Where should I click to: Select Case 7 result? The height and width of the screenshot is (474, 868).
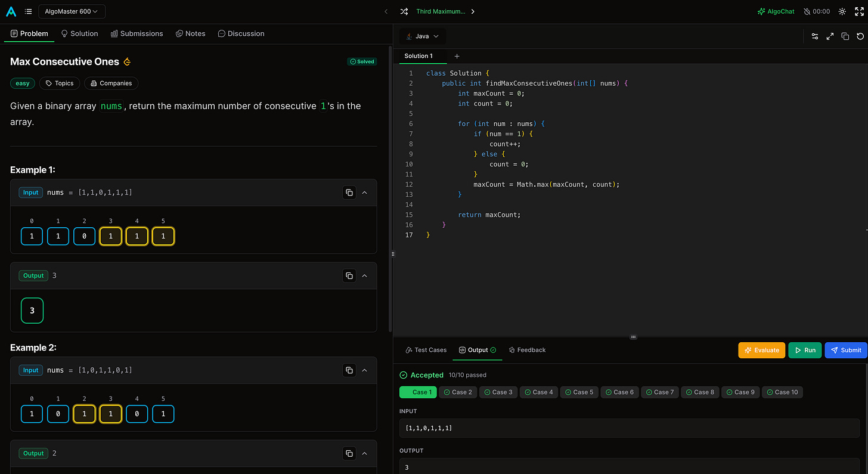coord(660,392)
